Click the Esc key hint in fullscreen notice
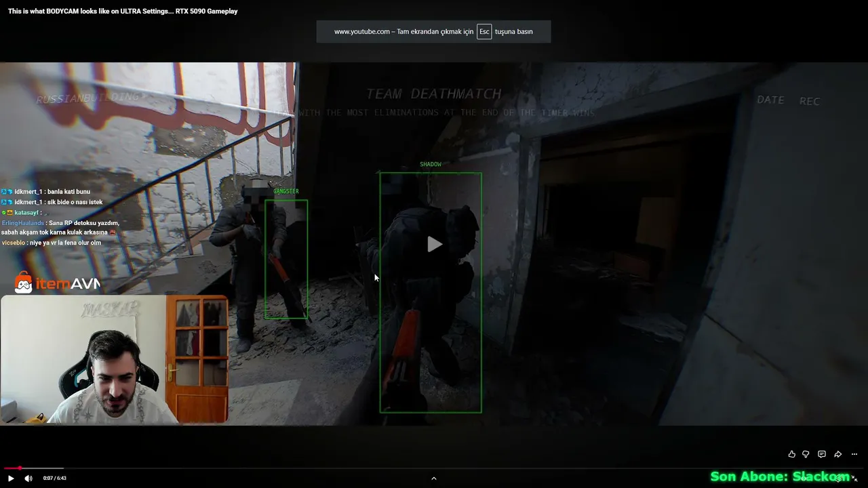Viewport: 868px width, 488px height. [484, 32]
